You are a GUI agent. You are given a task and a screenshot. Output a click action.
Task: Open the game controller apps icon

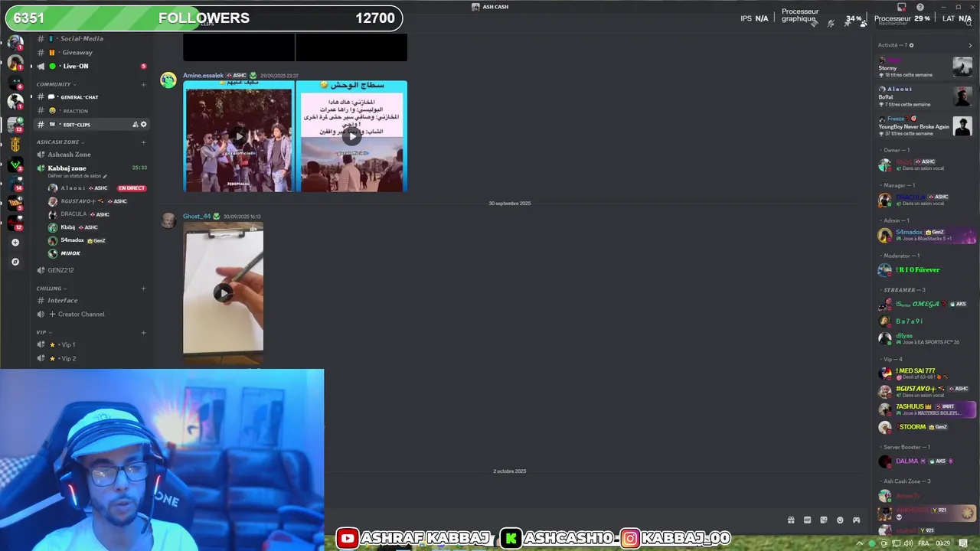tap(856, 520)
